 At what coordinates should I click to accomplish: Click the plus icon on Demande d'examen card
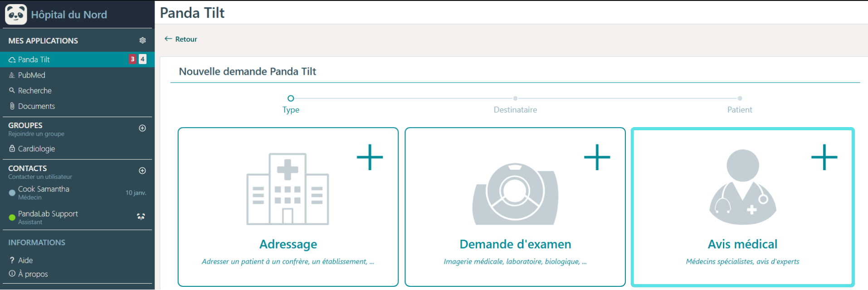(597, 157)
